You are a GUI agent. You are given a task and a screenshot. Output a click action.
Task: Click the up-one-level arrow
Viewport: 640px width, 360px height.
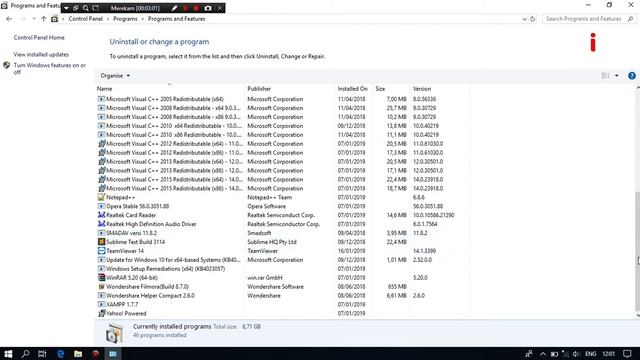(x=44, y=19)
